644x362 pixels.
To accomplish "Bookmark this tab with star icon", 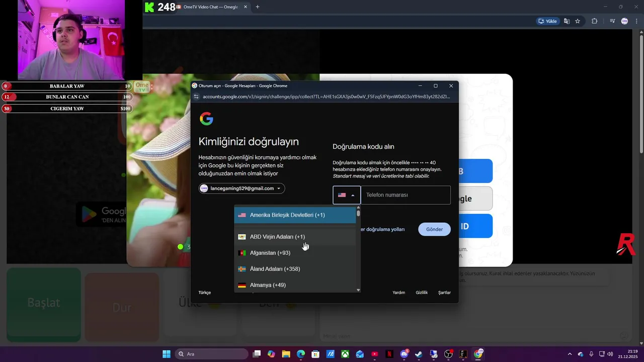I will pyautogui.click(x=578, y=21).
